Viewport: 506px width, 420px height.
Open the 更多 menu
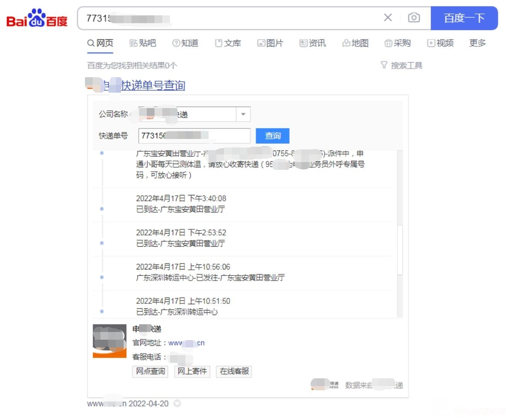point(477,43)
